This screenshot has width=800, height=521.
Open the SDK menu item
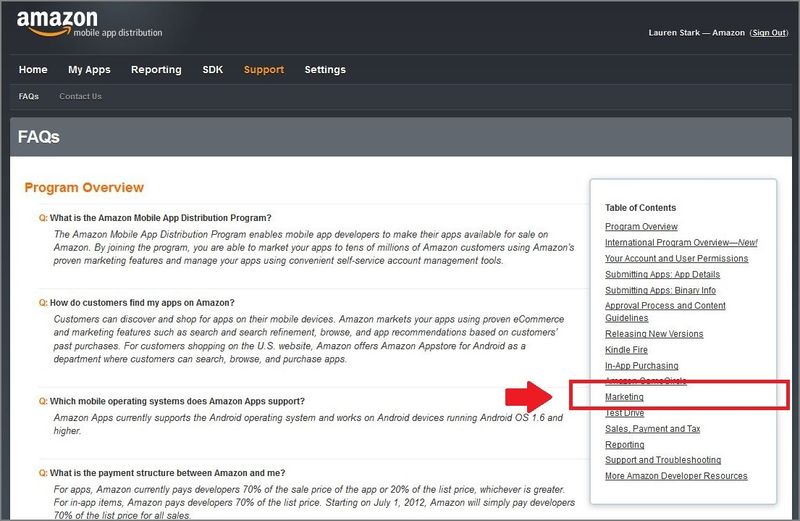pos(212,69)
